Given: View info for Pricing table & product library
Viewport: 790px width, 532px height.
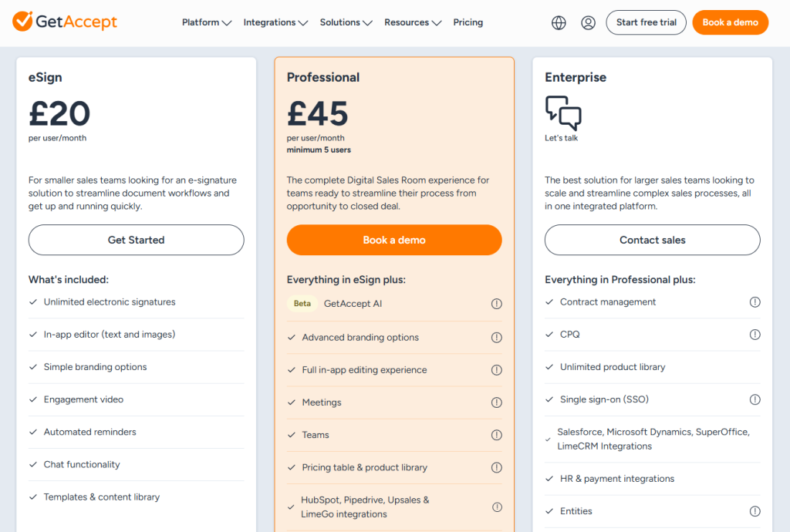Looking at the screenshot, I should [x=497, y=467].
